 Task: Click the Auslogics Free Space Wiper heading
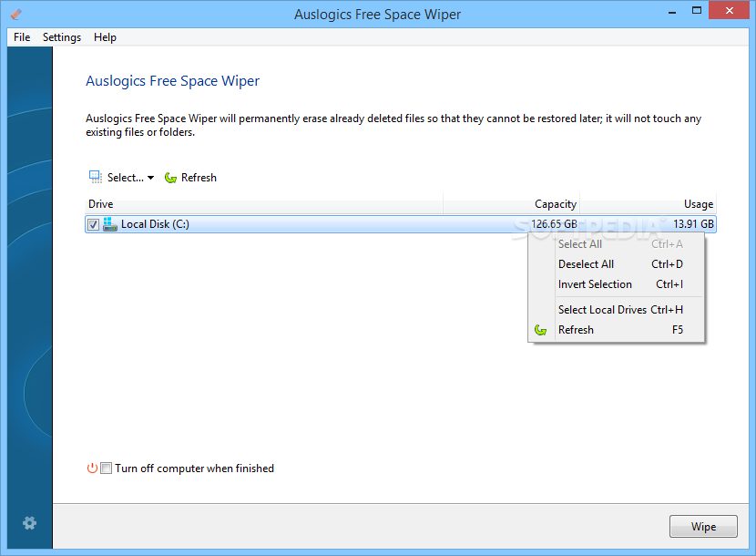click(173, 80)
